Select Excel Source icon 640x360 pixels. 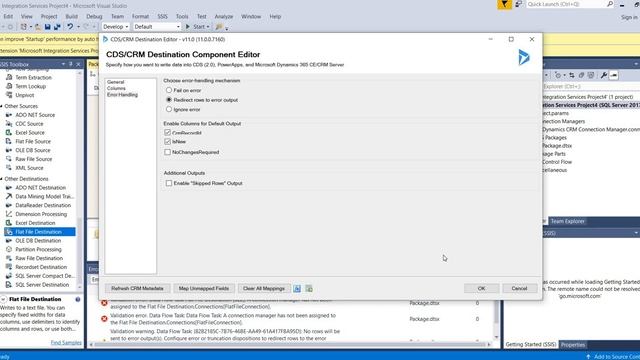(9, 133)
